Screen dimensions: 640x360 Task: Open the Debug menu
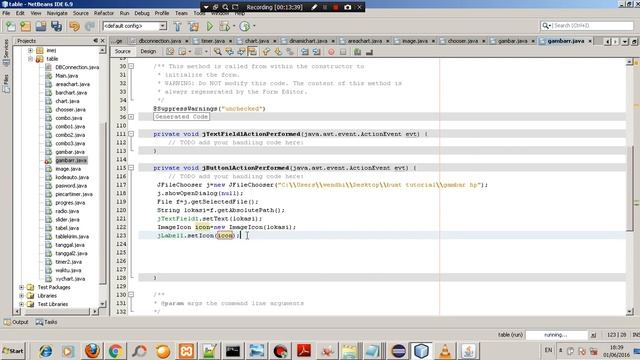pos(142,13)
